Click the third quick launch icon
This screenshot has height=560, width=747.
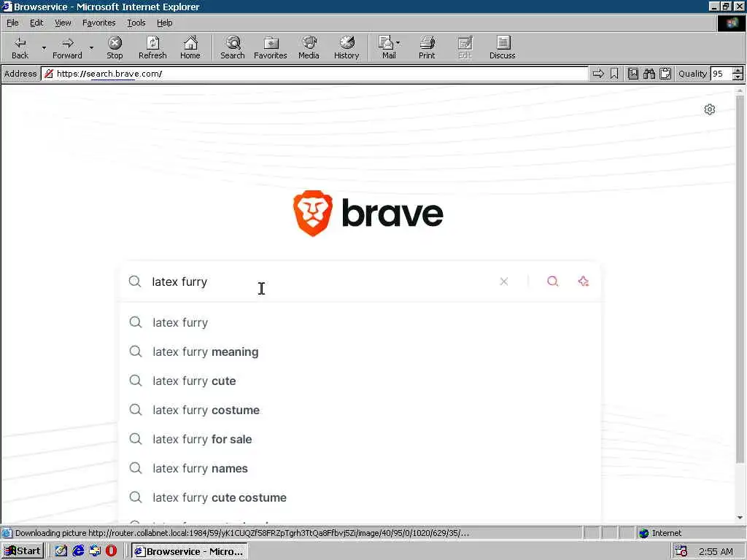(95, 551)
